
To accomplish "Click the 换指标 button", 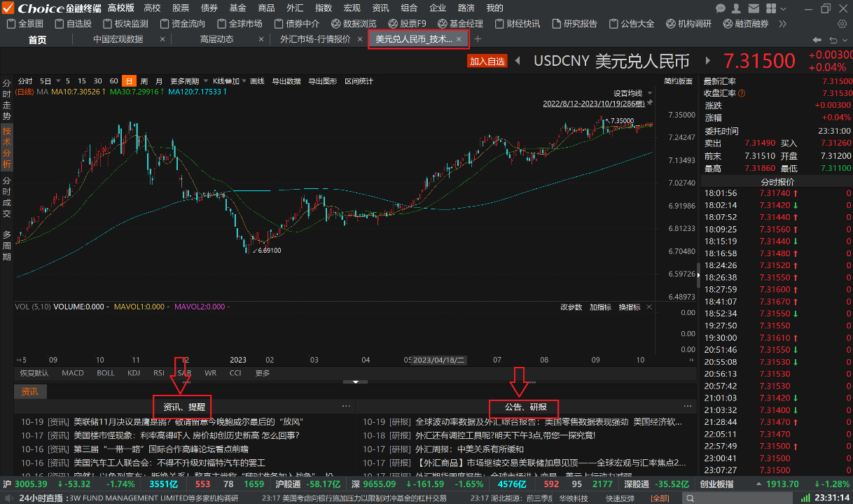I will (630, 307).
